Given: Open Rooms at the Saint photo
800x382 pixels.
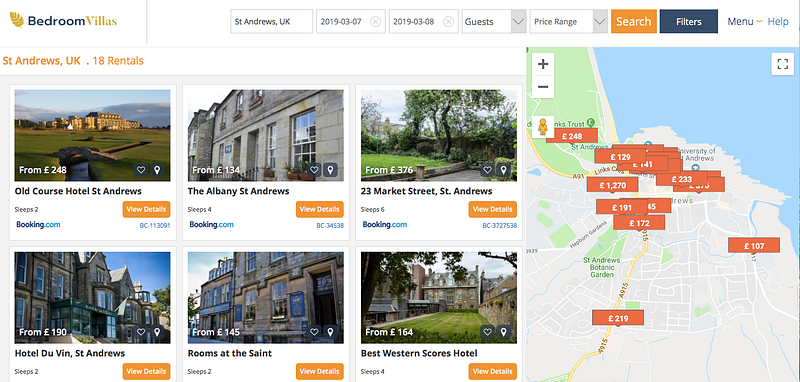Looking at the screenshot, I should [x=266, y=297].
